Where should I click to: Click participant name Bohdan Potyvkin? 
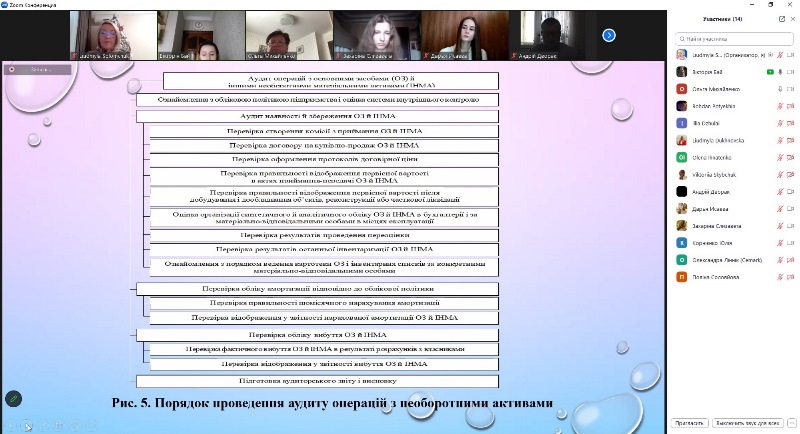713,106
